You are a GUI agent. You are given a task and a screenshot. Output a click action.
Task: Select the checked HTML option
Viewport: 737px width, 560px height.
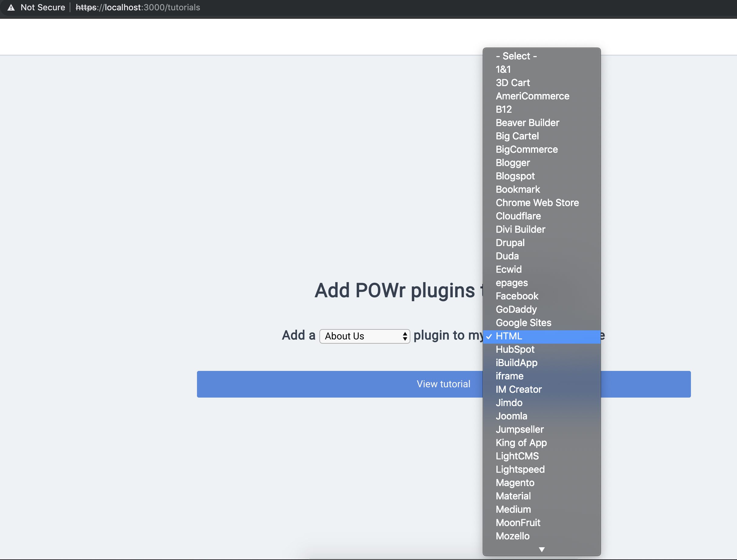click(x=509, y=336)
